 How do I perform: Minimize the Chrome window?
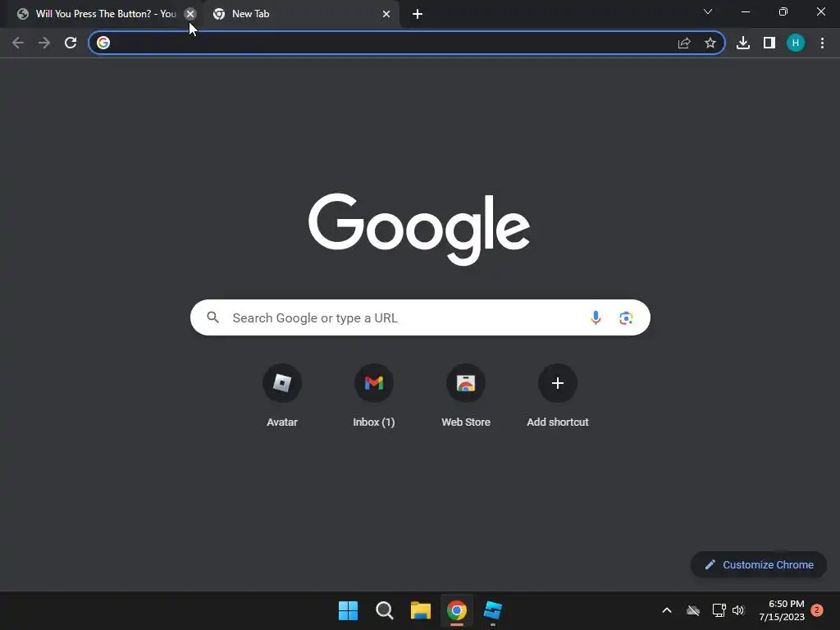[746, 11]
